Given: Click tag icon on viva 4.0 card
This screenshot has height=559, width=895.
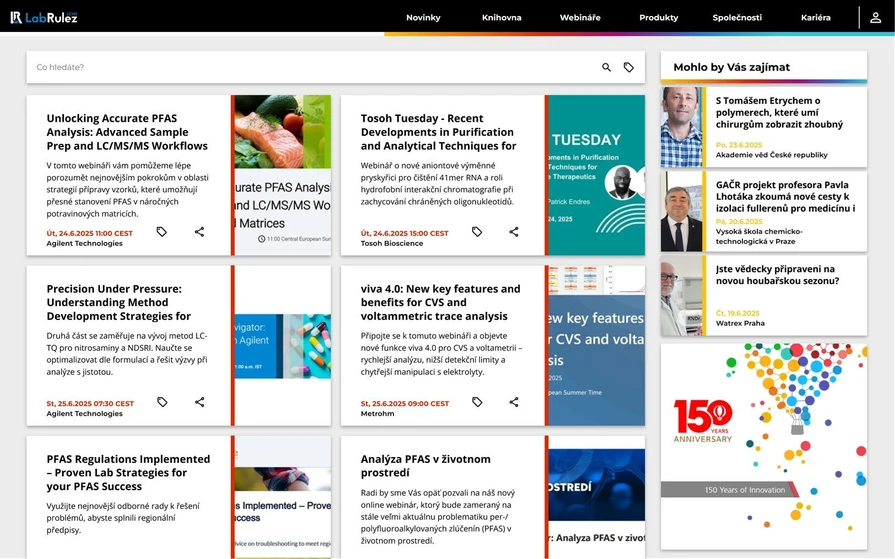Looking at the screenshot, I should pyautogui.click(x=477, y=402).
